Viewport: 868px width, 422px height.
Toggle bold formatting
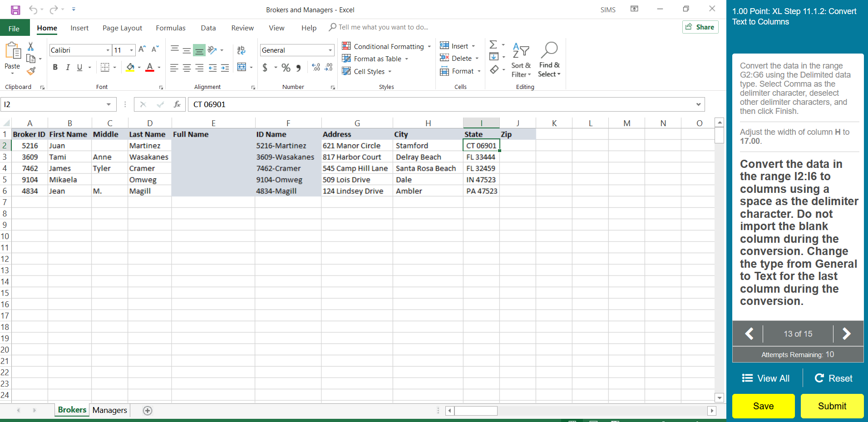click(x=55, y=67)
